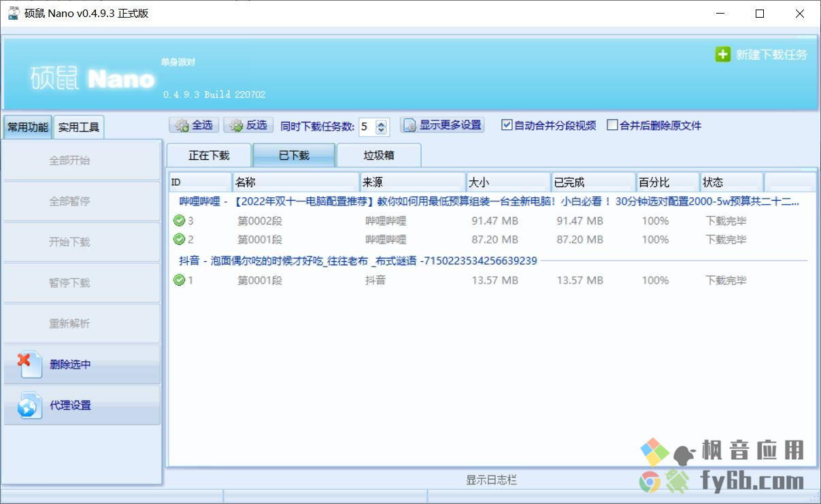821x504 pixels.
Task: Click the 同时下载任务数 value field
Action: [367, 127]
